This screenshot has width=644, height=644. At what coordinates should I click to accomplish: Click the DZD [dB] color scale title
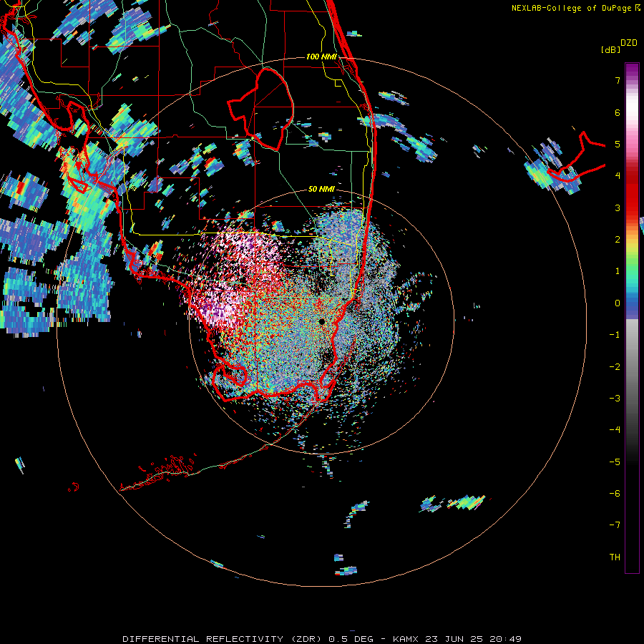[x=620, y=46]
